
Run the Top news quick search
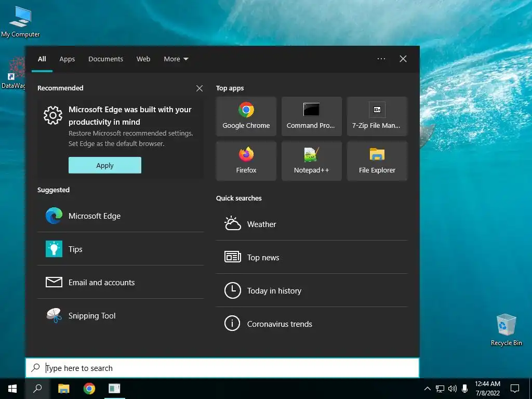(x=312, y=257)
